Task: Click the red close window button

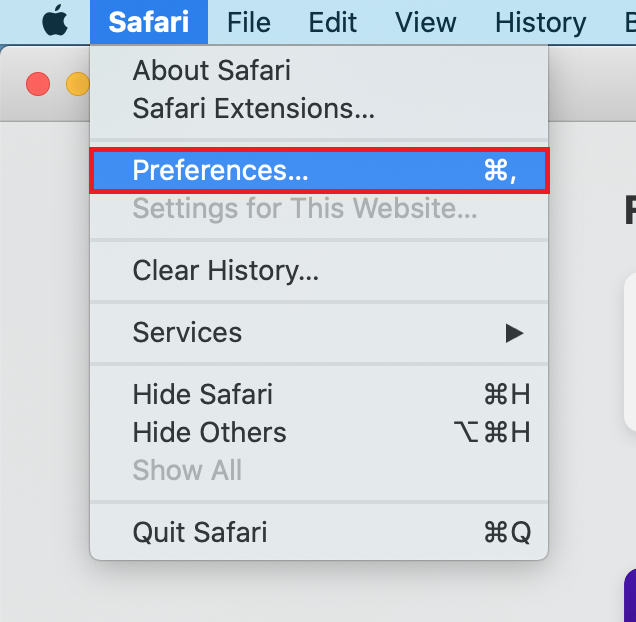Action: pos(38,84)
